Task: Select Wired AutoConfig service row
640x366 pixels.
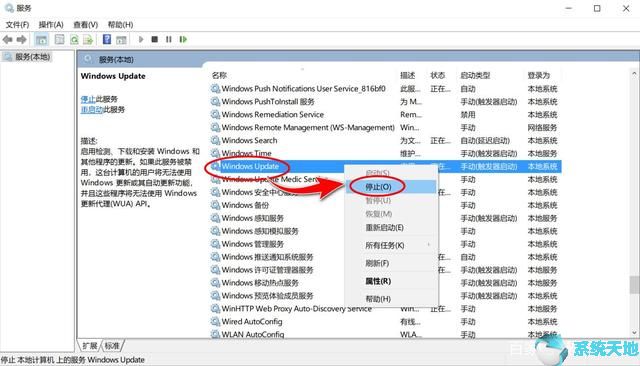Action: (x=386, y=322)
